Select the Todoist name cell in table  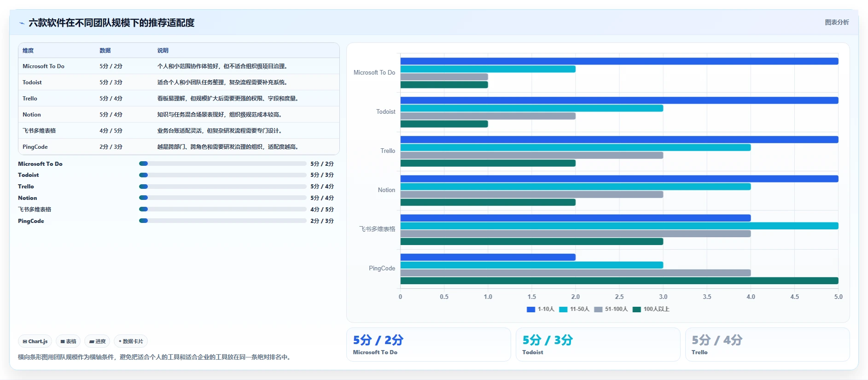[x=32, y=82]
